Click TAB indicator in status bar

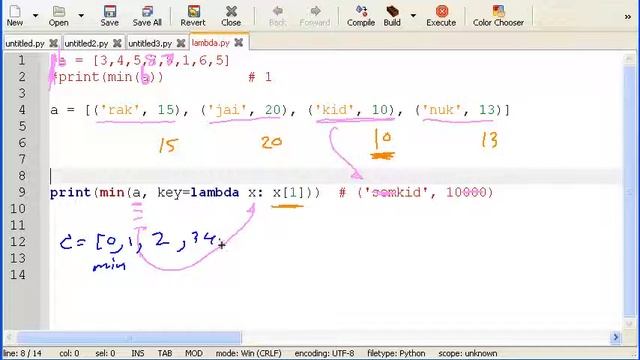(x=165, y=353)
